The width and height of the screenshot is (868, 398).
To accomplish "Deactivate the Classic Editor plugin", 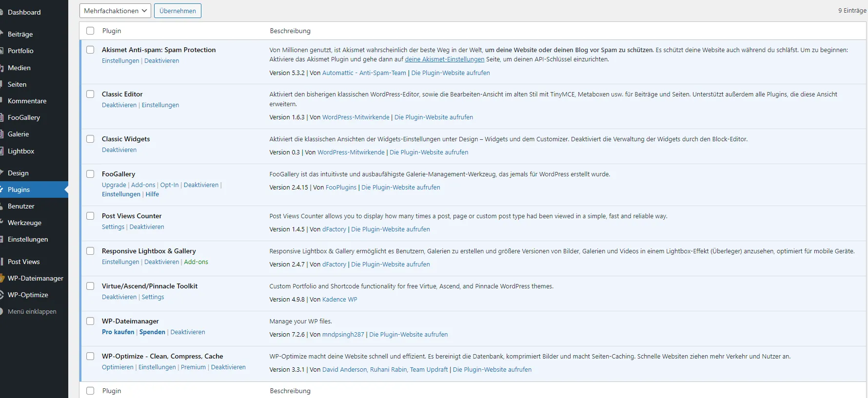I will tap(119, 105).
